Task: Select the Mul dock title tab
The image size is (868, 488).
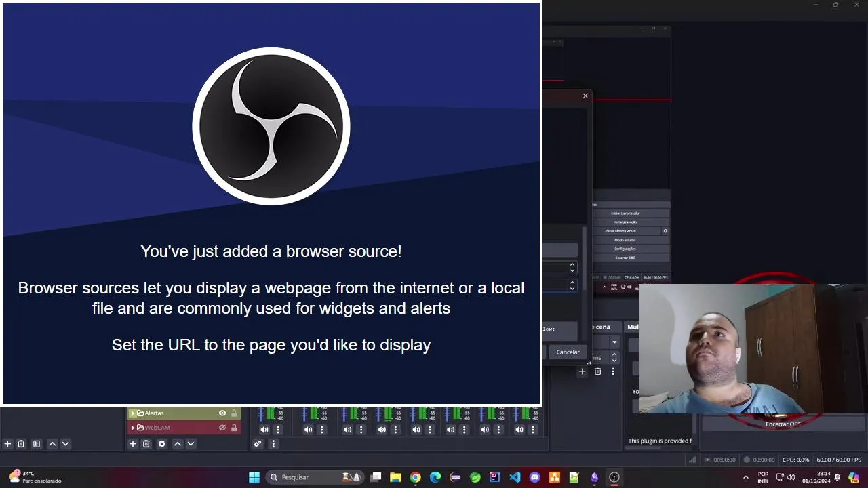Action: [x=632, y=327]
